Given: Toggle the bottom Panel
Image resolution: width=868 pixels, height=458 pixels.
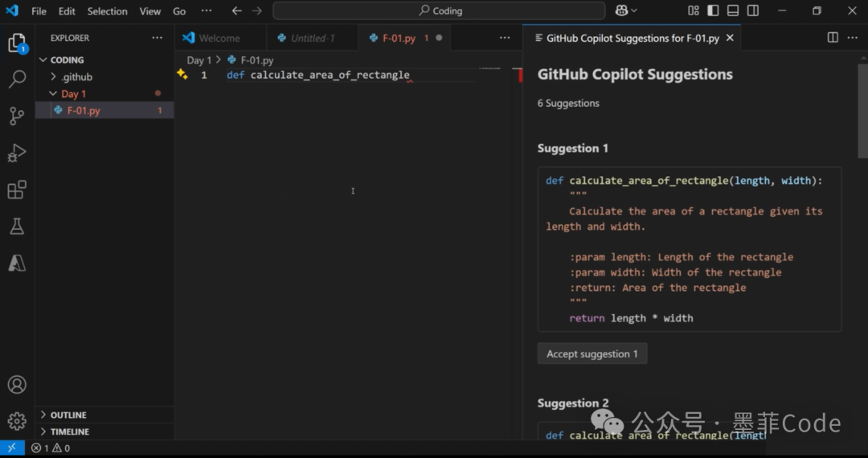Looking at the screenshot, I should (733, 10).
